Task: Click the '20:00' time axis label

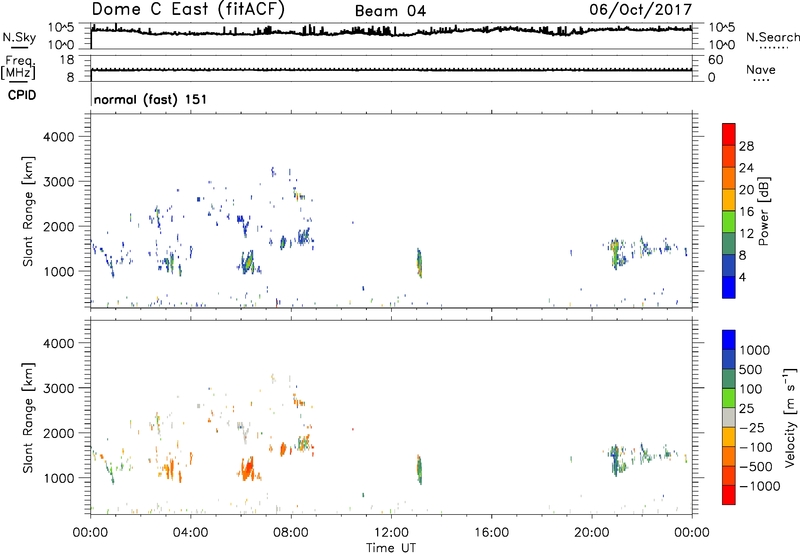Action: click(591, 533)
